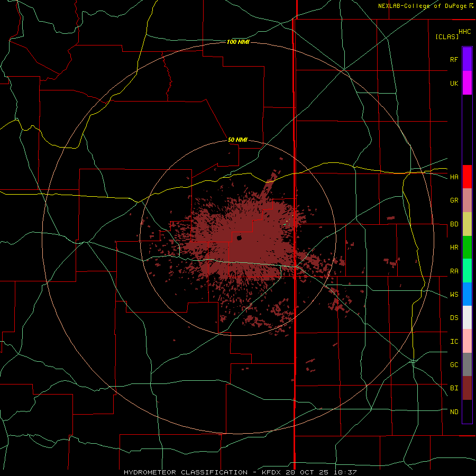Click the HA red legend color swatch
Image resolution: width=476 pixels, height=476 pixels.
pyautogui.click(x=467, y=177)
